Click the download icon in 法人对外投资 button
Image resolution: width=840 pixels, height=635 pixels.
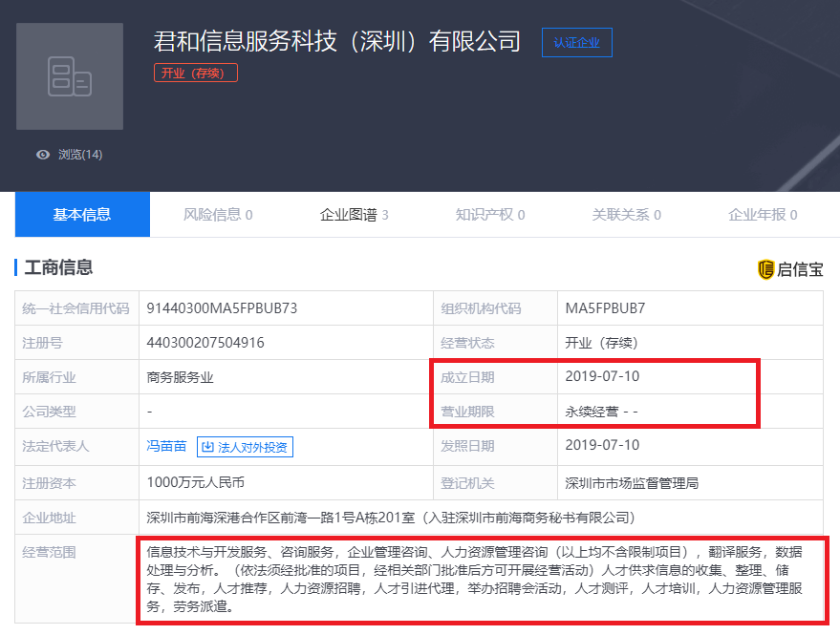(x=207, y=446)
